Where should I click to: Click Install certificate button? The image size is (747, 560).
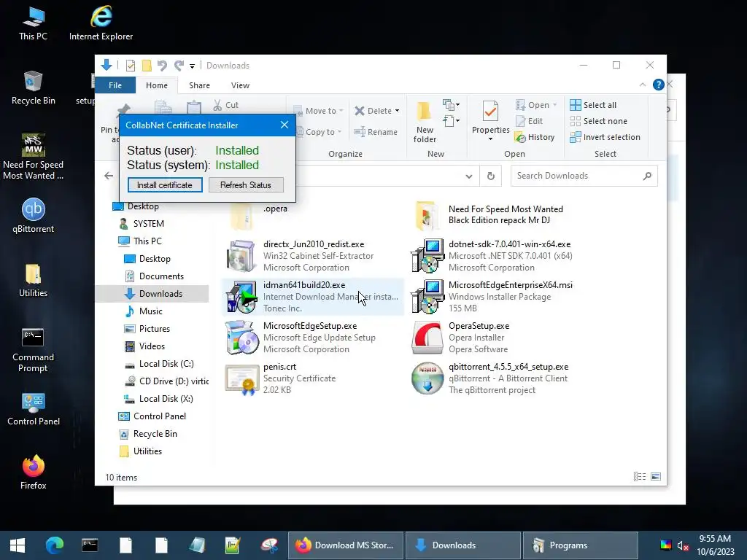165,185
